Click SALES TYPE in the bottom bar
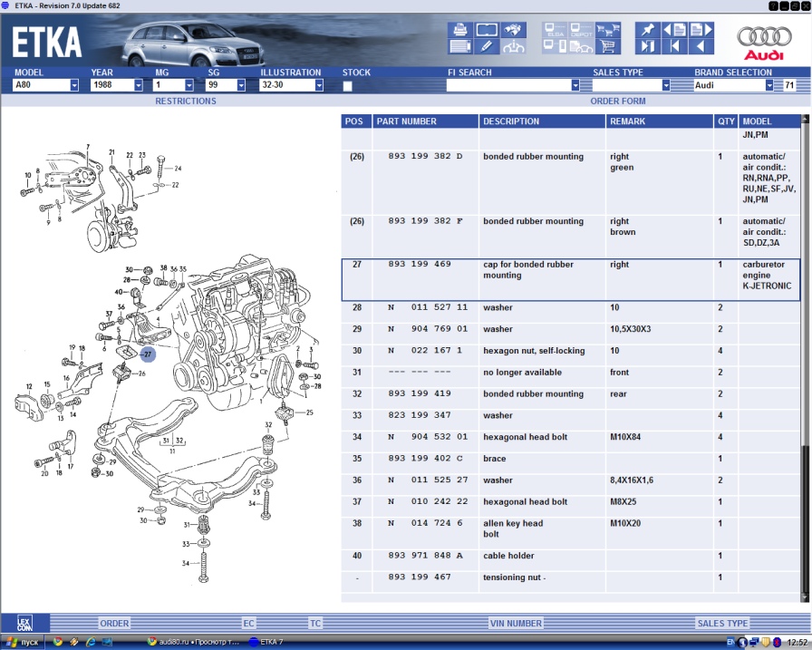 (722, 623)
